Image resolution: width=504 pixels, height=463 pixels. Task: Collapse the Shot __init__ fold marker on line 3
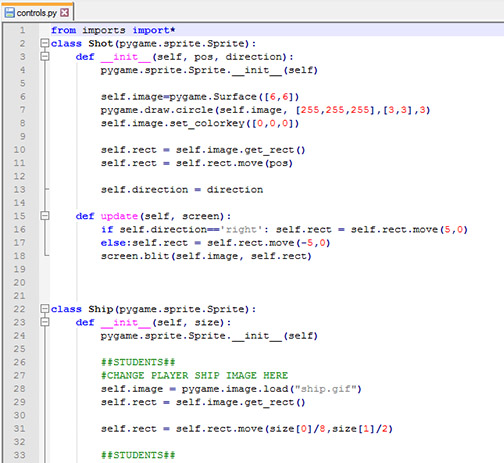[44, 57]
